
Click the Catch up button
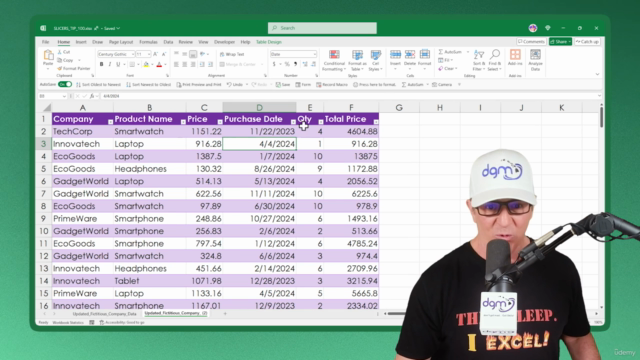pos(587,42)
